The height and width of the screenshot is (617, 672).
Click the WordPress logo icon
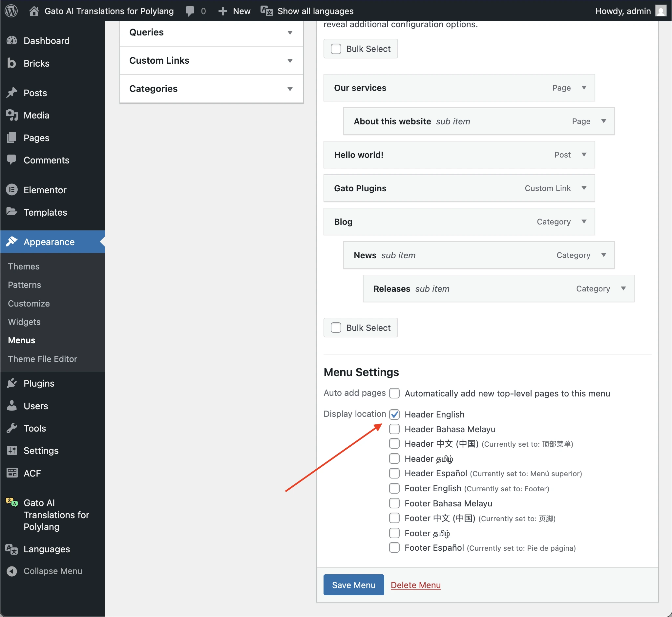pos(11,11)
